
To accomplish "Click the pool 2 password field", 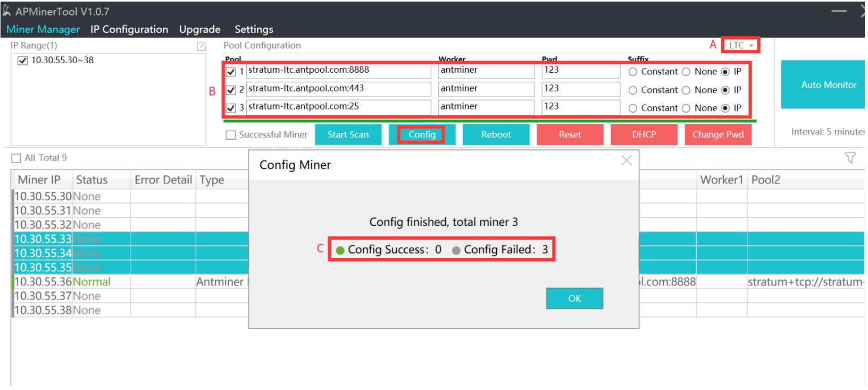I will click(x=581, y=89).
